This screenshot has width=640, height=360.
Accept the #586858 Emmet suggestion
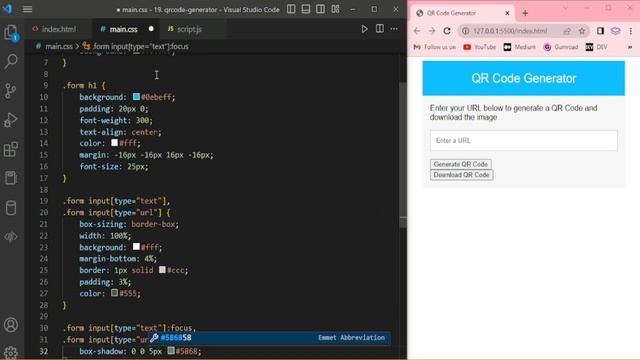click(x=269, y=338)
